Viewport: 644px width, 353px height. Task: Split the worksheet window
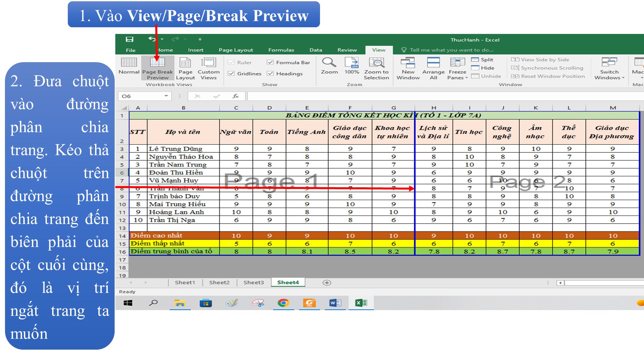[483, 60]
